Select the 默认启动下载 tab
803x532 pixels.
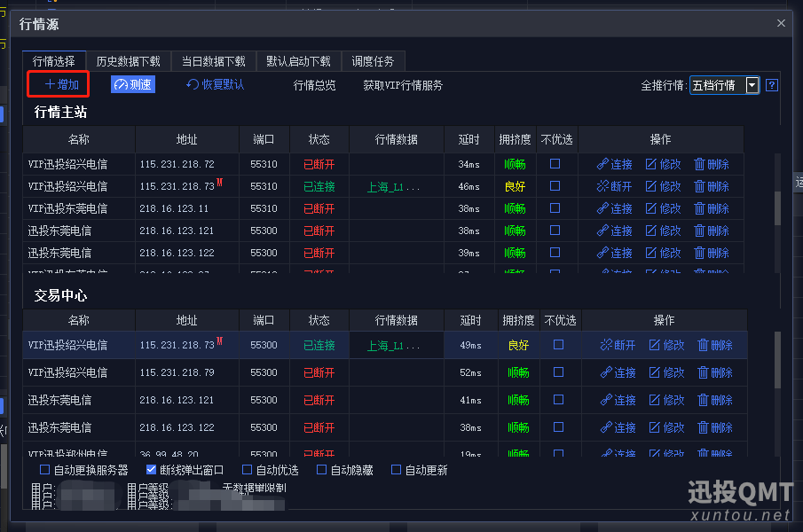(x=298, y=61)
